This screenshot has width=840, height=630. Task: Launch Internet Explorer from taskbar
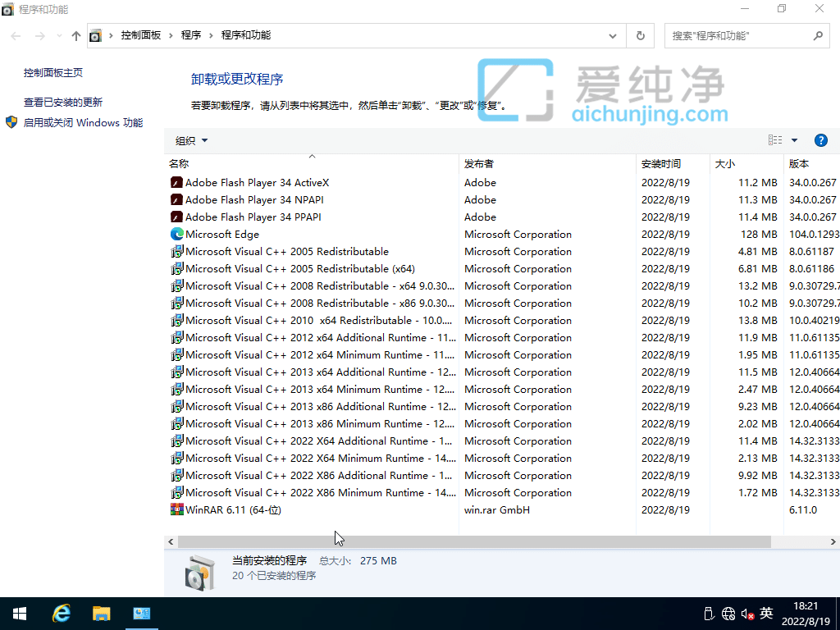point(61,614)
